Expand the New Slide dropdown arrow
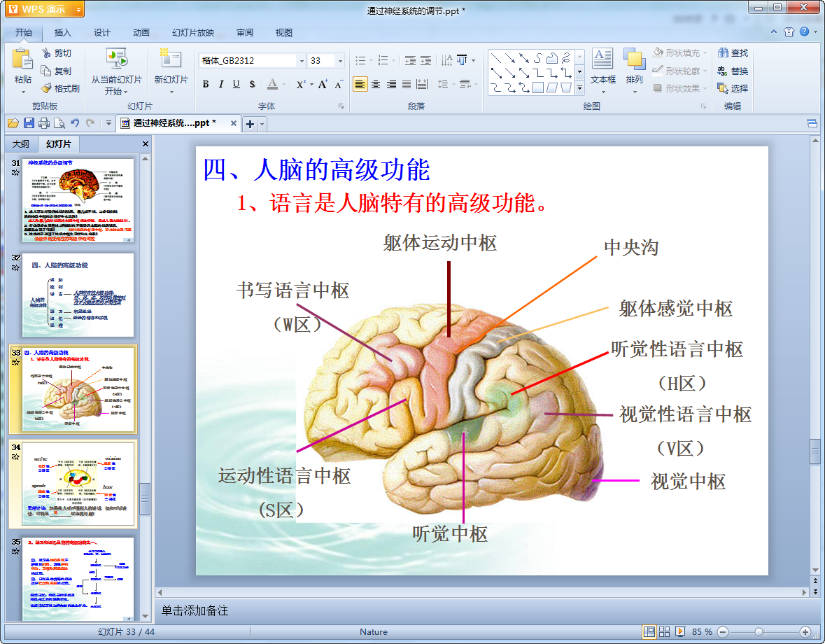The height and width of the screenshot is (644, 825). [x=171, y=92]
